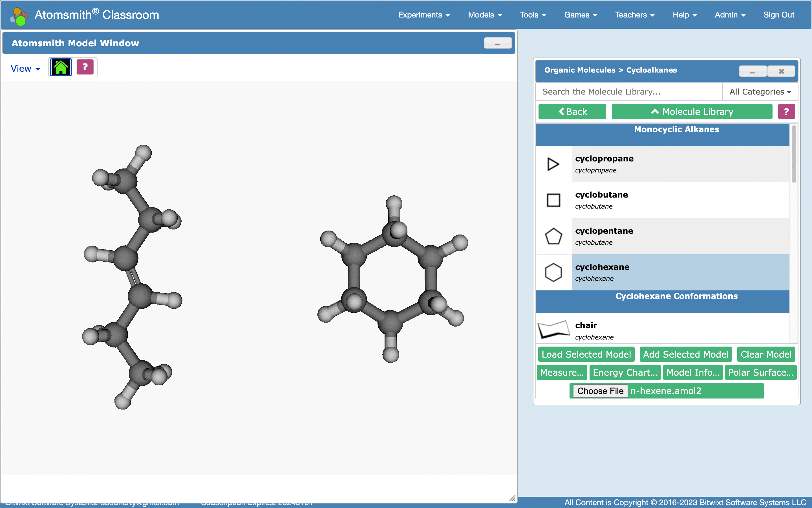Viewport: 812px width, 508px height.
Task: Select the cyclobutane square icon
Action: [553, 200]
